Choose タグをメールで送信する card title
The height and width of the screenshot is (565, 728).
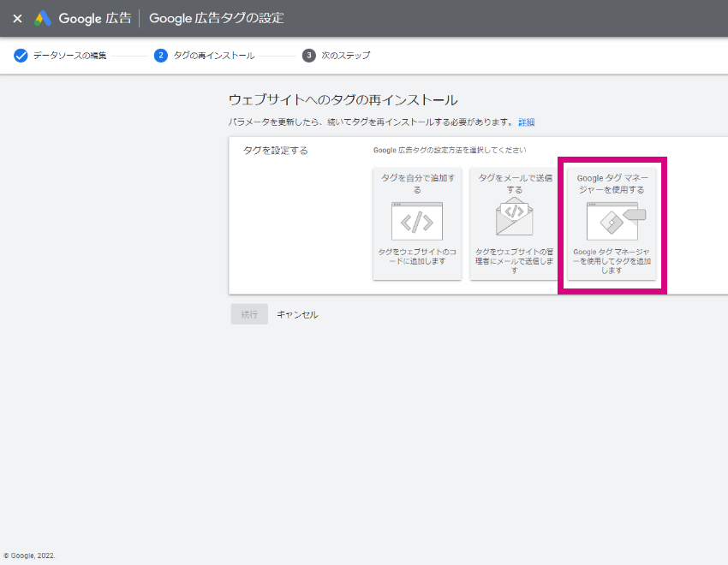[x=515, y=184]
